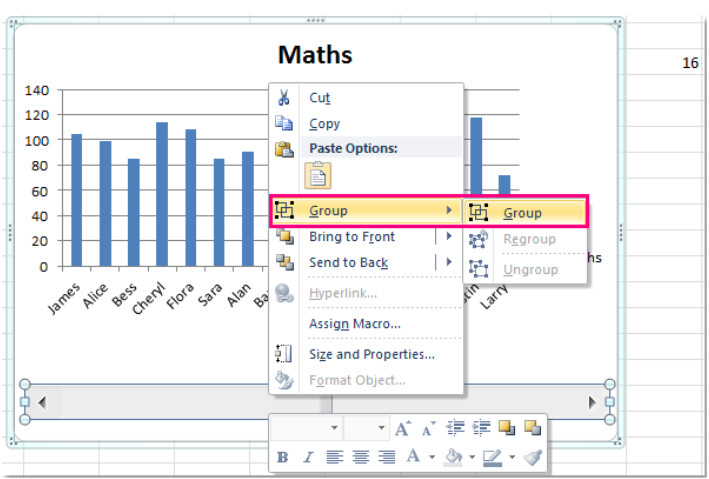Click the mini toolbar Send to Back icon
This screenshot has width=709, height=479.
click(x=533, y=427)
